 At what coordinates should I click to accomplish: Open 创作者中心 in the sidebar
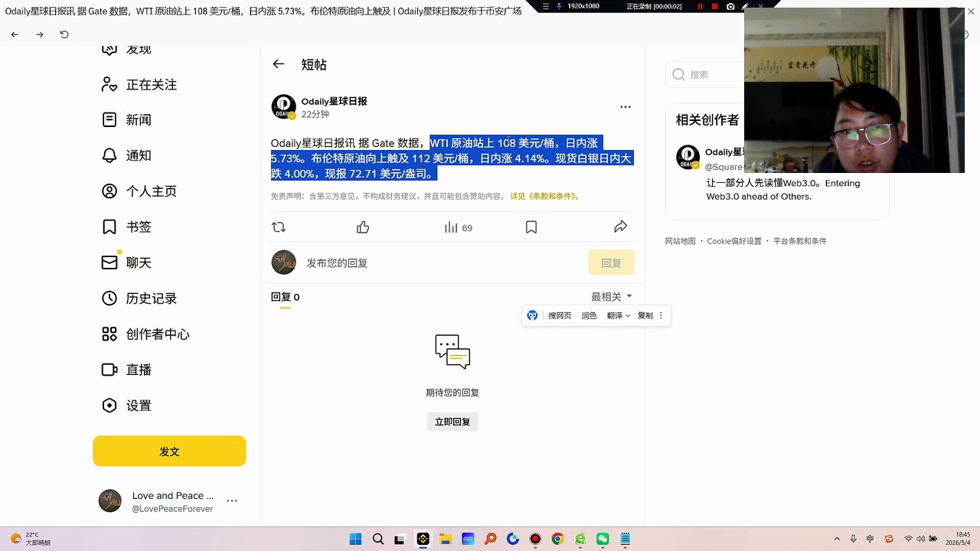point(145,334)
